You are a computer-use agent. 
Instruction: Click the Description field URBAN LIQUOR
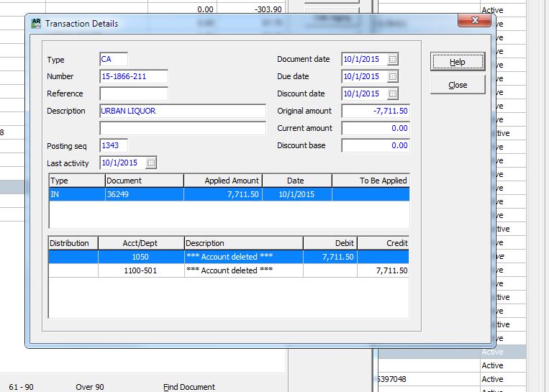[183, 111]
